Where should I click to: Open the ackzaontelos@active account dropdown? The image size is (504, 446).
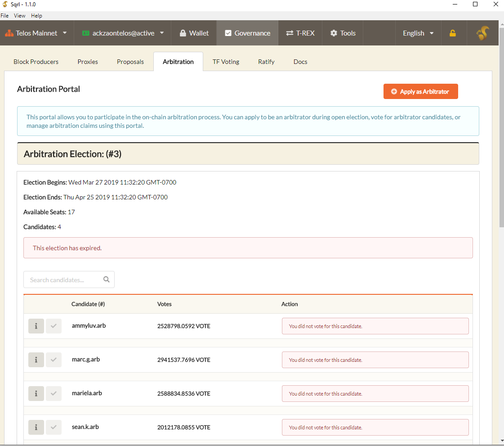click(x=123, y=33)
